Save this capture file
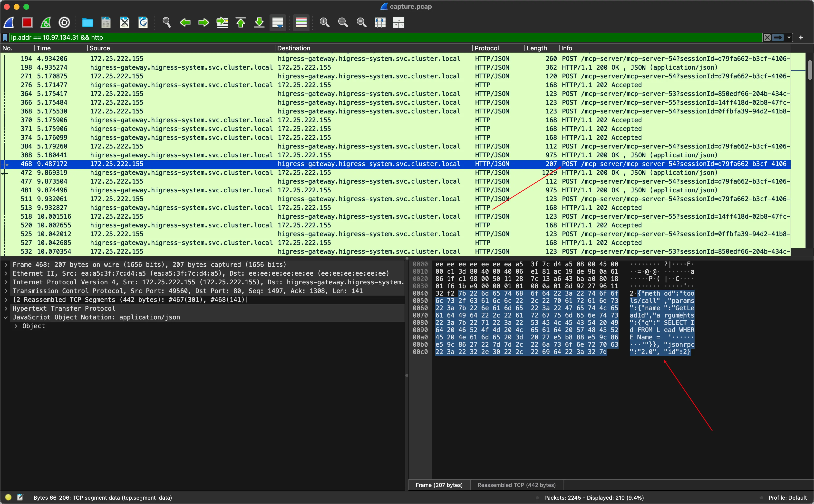The image size is (814, 504). click(x=106, y=22)
